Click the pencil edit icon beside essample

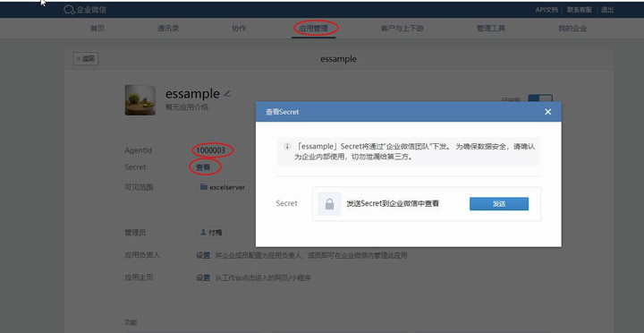tap(227, 94)
